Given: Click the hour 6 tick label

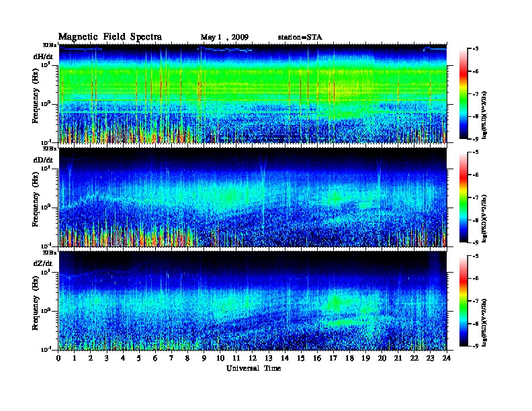Looking at the screenshot, I should coord(155,358).
